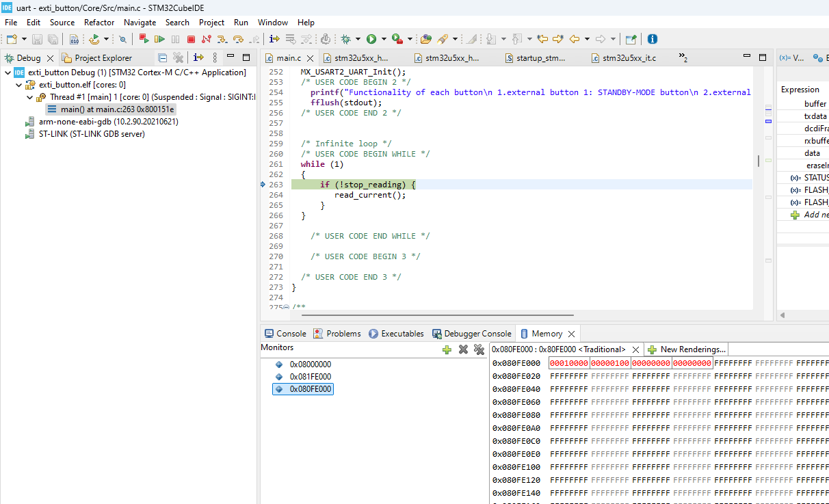
Task: Collapse the Thread #1 tree node
Action: pyautogui.click(x=29, y=96)
